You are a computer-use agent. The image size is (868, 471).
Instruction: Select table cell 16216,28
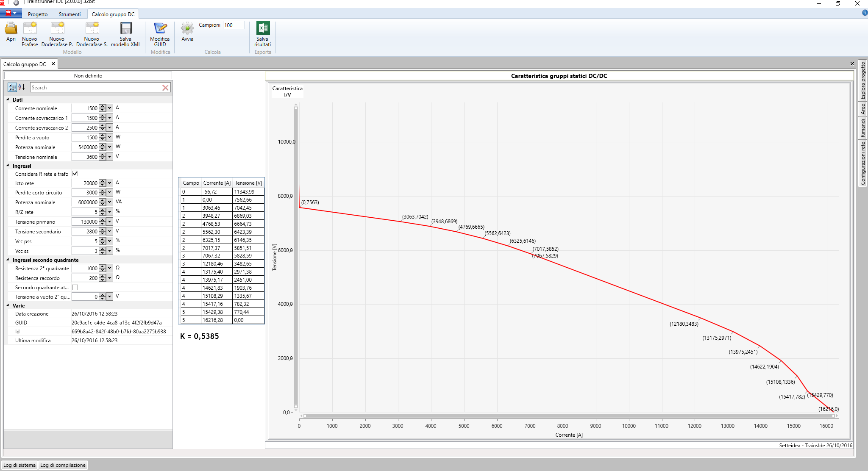coord(217,320)
